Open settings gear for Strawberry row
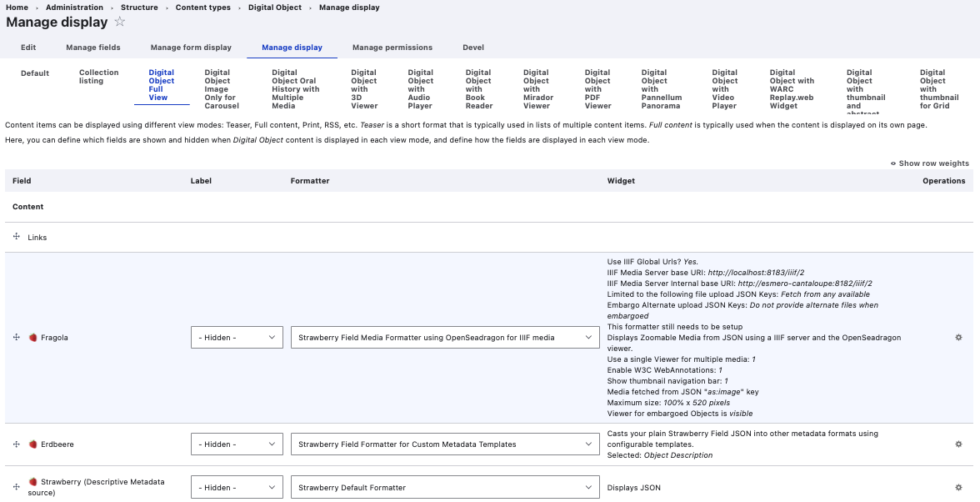The image size is (980, 502). pos(958,488)
